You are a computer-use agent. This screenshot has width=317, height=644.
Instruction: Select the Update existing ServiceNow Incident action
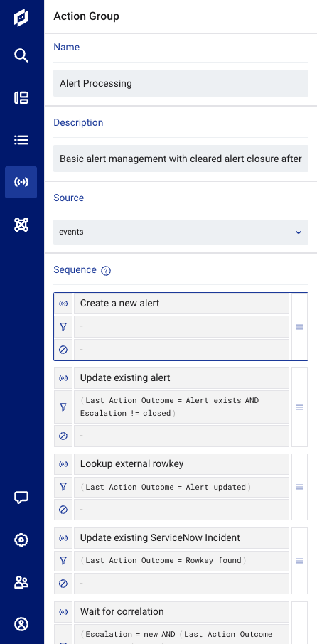tap(181, 538)
